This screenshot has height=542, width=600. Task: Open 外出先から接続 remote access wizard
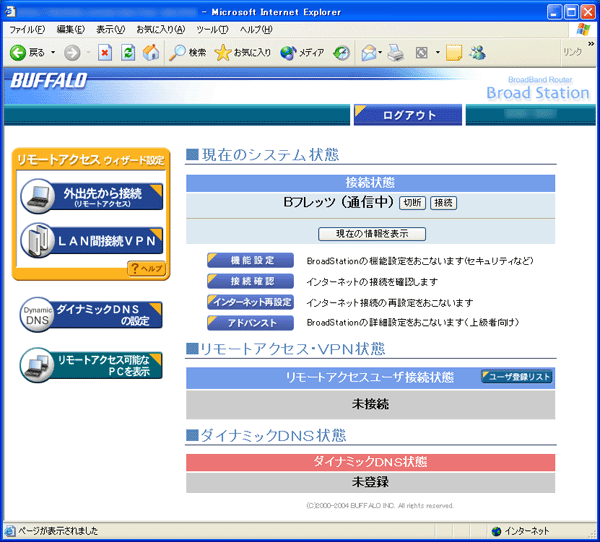click(92, 196)
